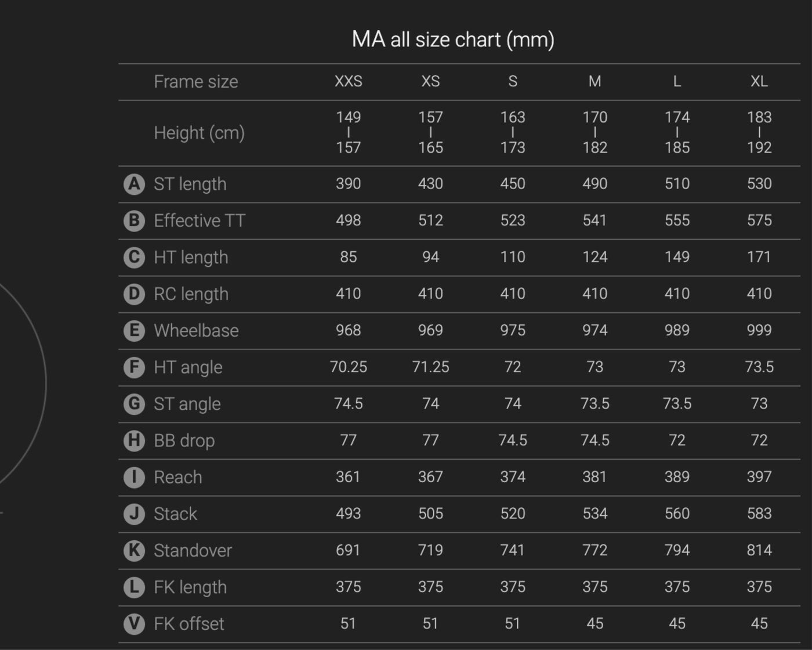Click the circled V icon beside FK offset
Screen dimensions: 812x650
click(x=134, y=624)
